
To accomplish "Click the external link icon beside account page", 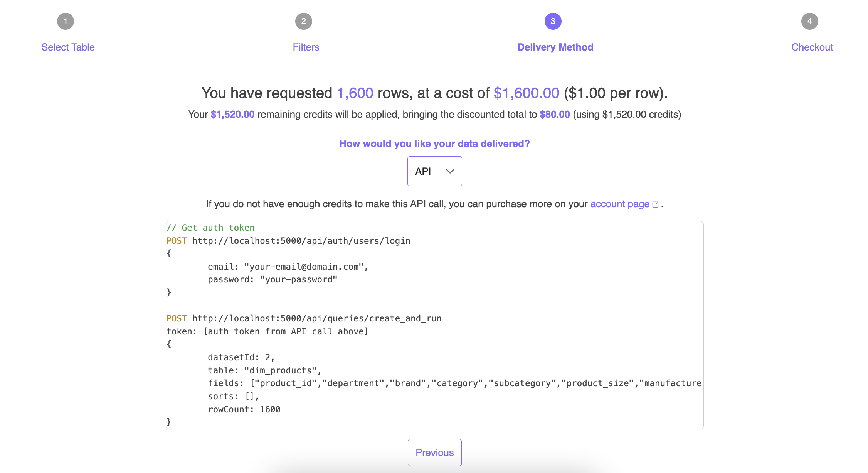I will [x=655, y=204].
